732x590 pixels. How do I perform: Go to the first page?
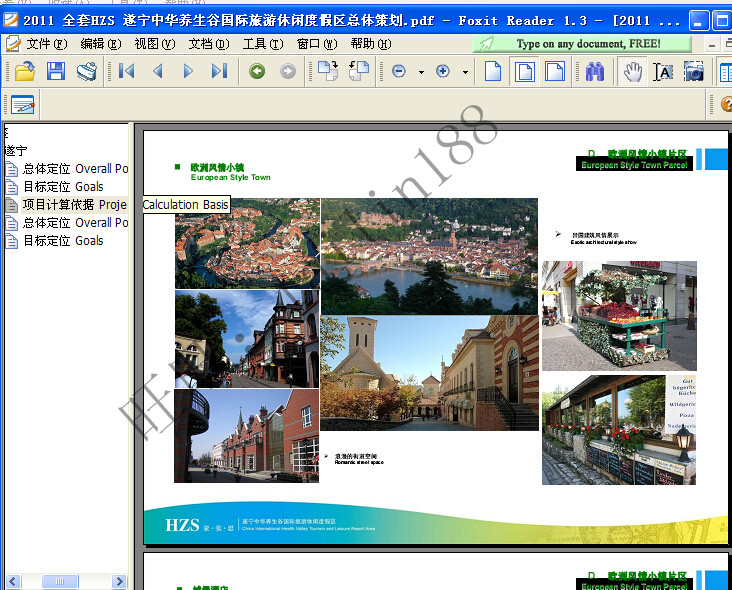pos(127,71)
